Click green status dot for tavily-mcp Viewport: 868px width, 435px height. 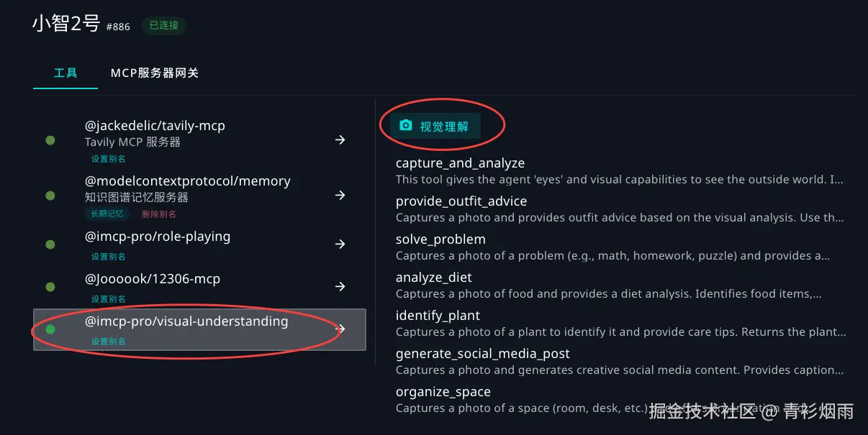(x=50, y=140)
